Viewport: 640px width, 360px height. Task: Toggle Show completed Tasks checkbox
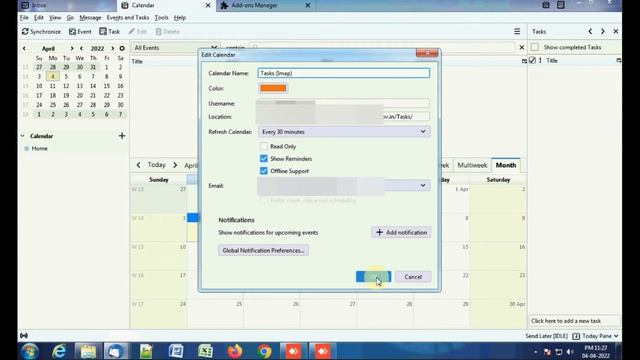coord(535,47)
